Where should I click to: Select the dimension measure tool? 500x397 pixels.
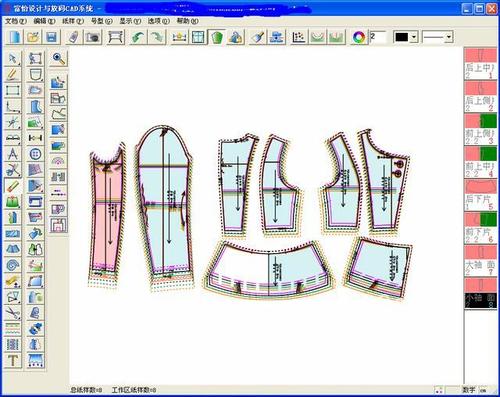coord(35,138)
